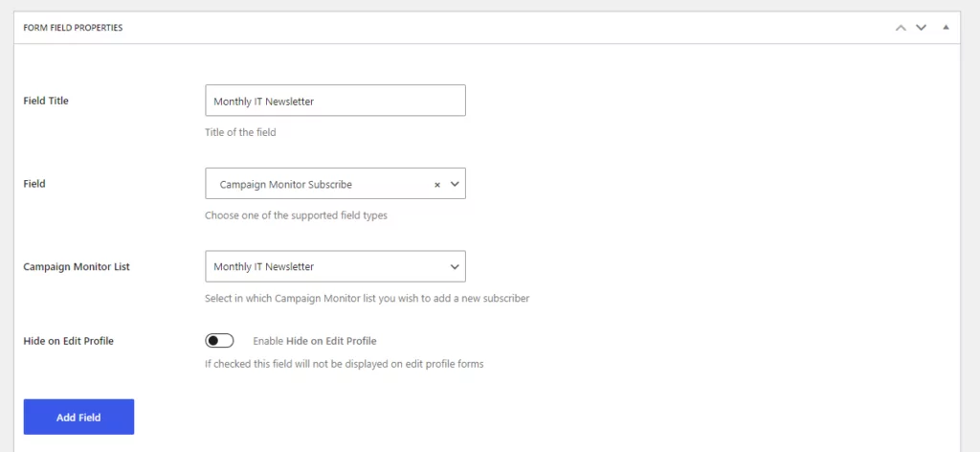The image size is (980, 452).
Task: Click "Choose one of the supported field types" text
Action: click(296, 215)
